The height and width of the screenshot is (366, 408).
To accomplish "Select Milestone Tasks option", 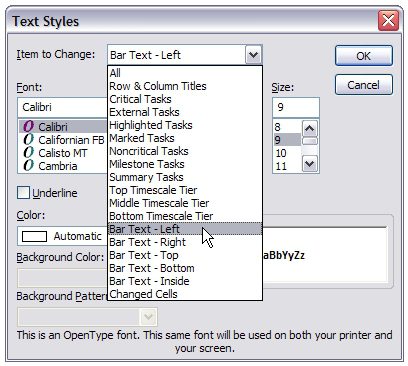I will 185,164.
